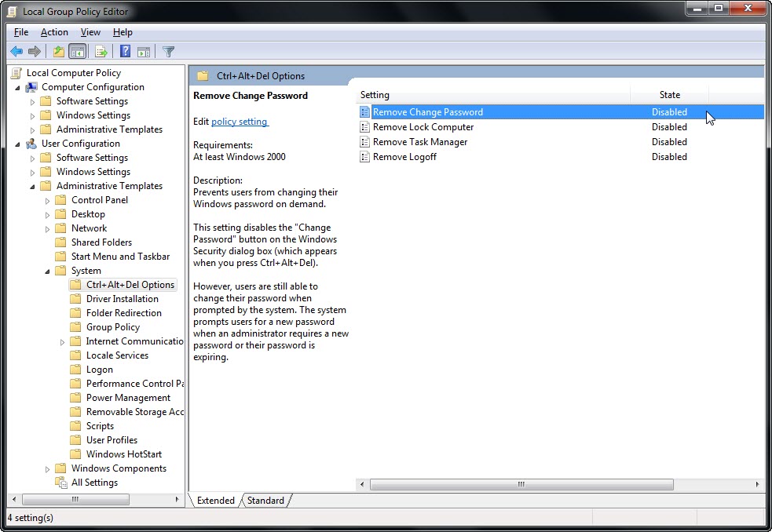Viewport: 772px width, 532px height.
Task: Select the User Profiles tree item
Action: 112,440
